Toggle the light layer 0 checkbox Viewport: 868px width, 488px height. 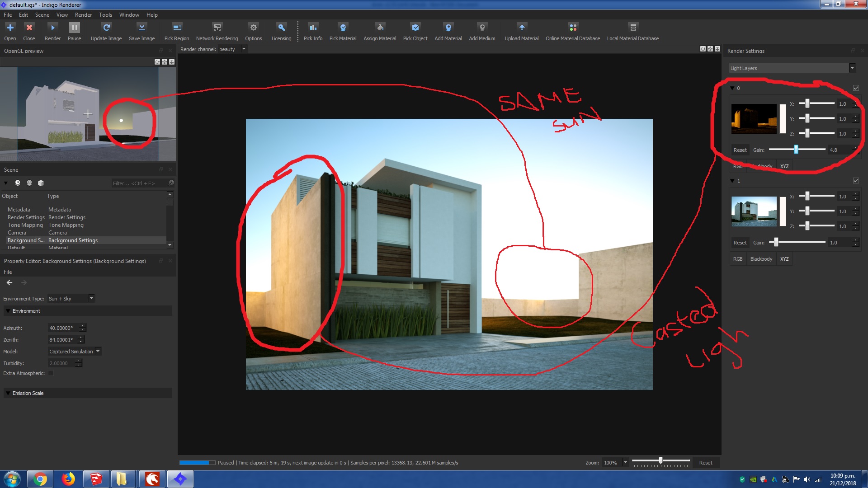pyautogui.click(x=856, y=88)
